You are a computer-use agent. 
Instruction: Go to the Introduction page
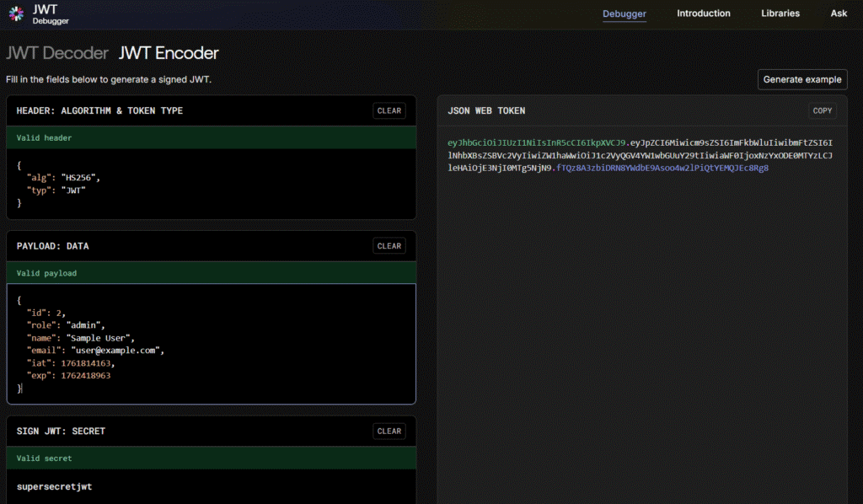704,13
